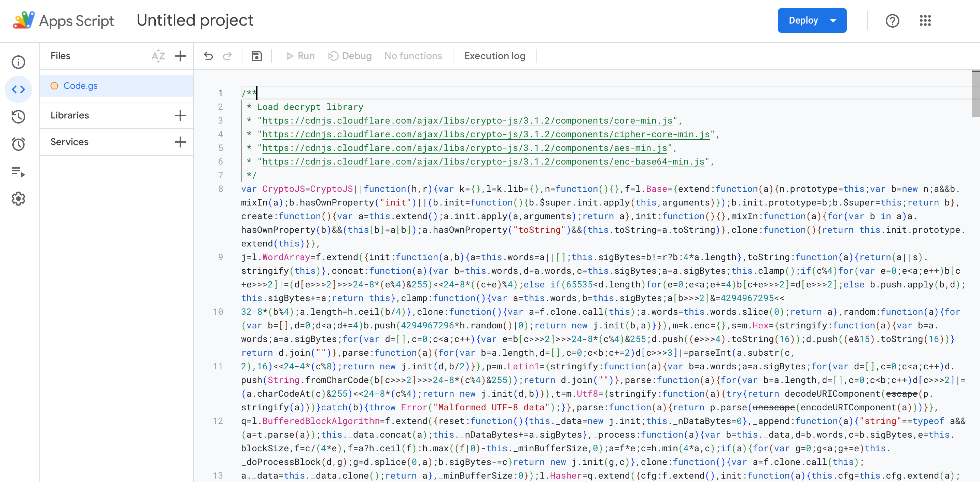Image resolution: width=980 pixels, height=482 pixels.
Task: Click the Services section label
Action: 69,142
